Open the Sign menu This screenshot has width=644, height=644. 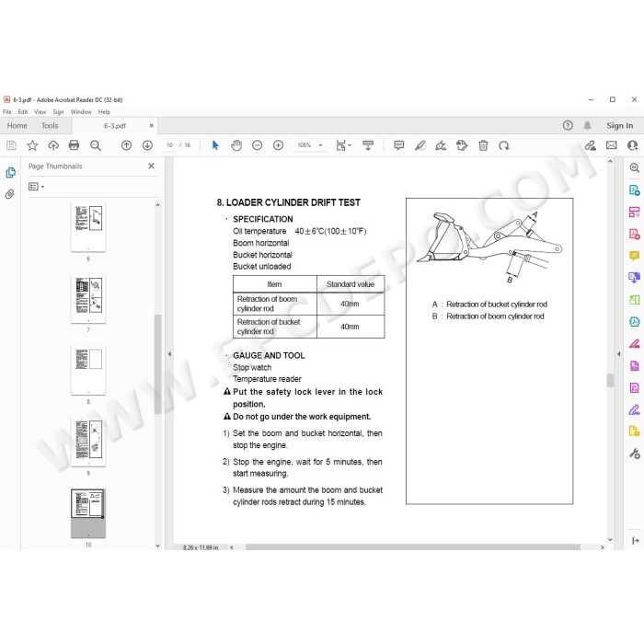[x=58, y=111]
